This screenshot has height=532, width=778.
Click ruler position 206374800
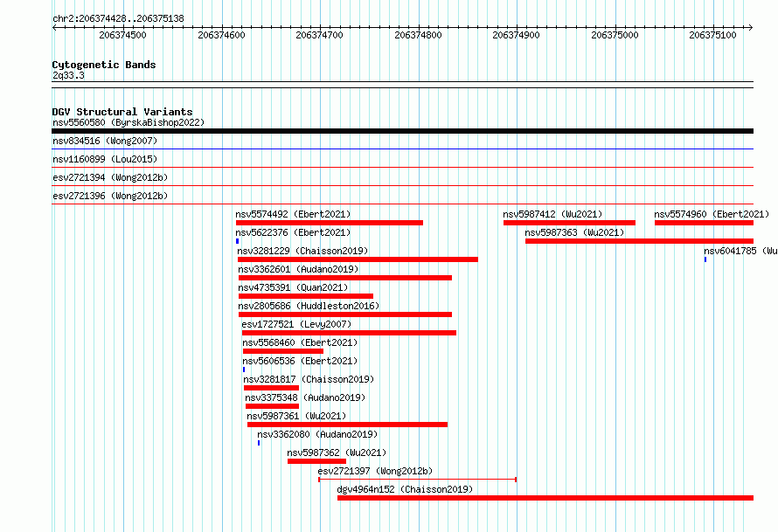pos(418,35)
